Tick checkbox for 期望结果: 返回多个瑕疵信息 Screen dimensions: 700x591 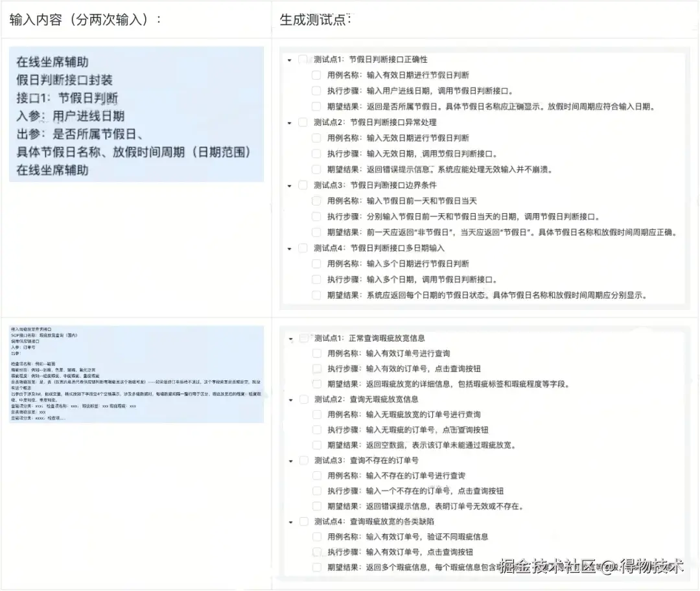(317, 567)
